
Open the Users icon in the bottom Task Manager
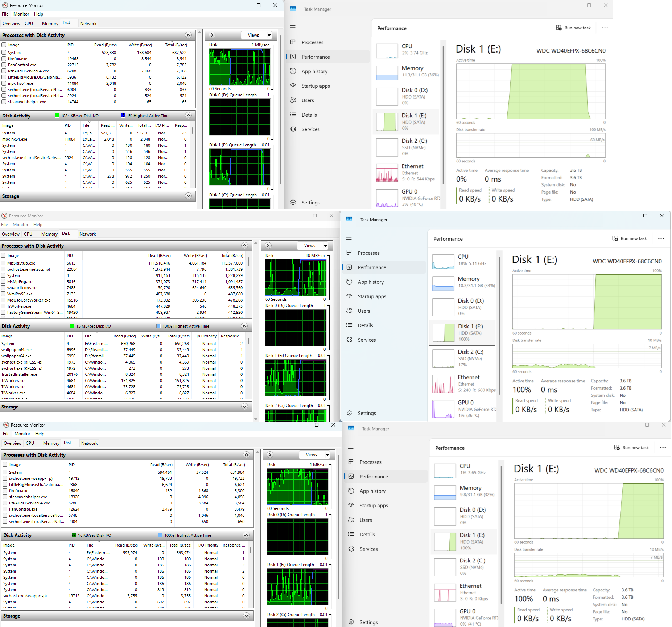coord(351,519)
